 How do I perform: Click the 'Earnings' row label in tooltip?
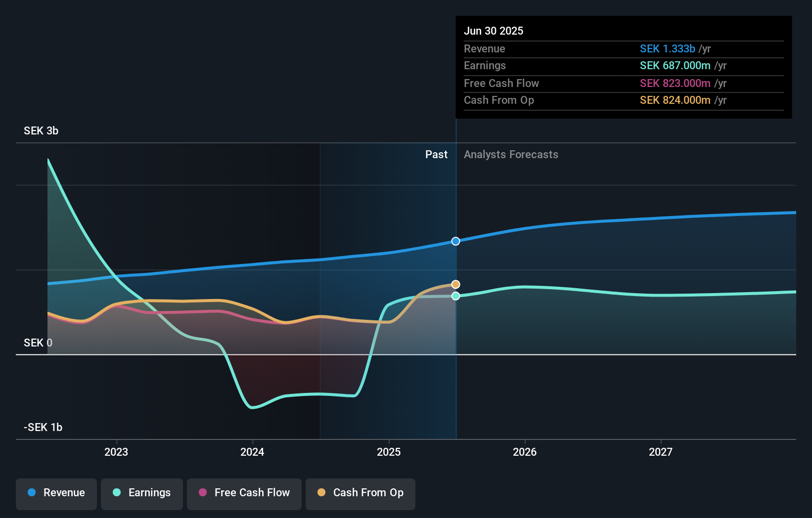[x=485, y=65]
